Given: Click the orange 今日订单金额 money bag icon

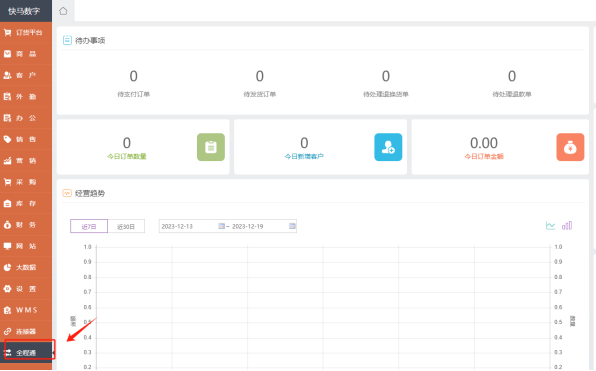Looking at the screenshot, I should pyautogui.click(x=570, y=147).
